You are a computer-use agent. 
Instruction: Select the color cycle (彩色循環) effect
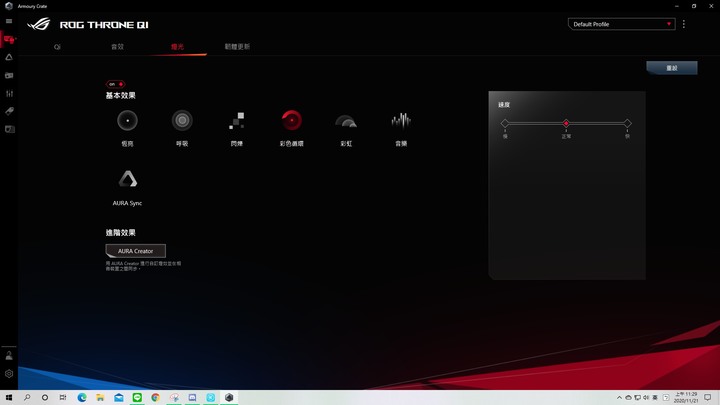click(x=292, y=121)
